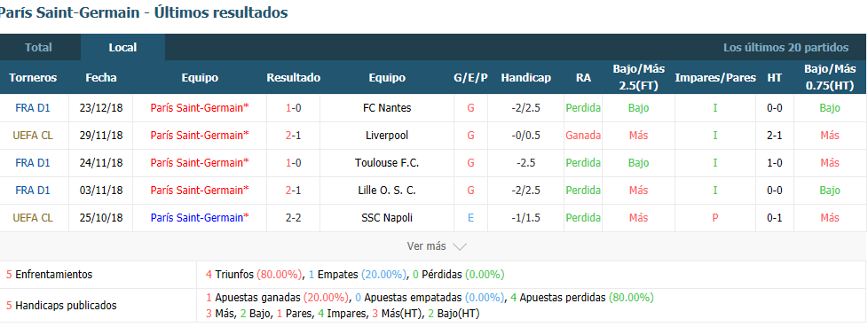Open the FC Nantes team link
The height and width of the screenshot is (327, 868).
pyautogui.click(x=387, y=108)
